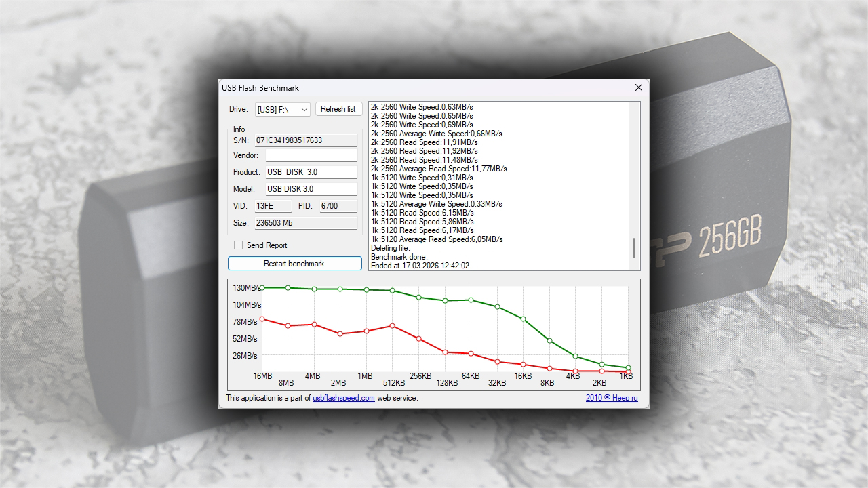Open the Drive selection dropdown
868x488 pixels.
(283, 109)
